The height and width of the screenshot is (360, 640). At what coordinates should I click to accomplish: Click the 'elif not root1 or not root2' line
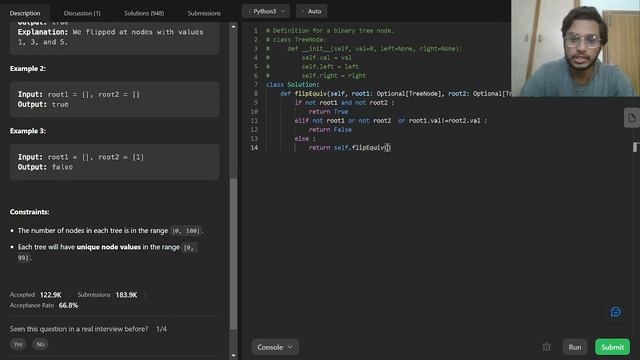[x=391, y=120]
